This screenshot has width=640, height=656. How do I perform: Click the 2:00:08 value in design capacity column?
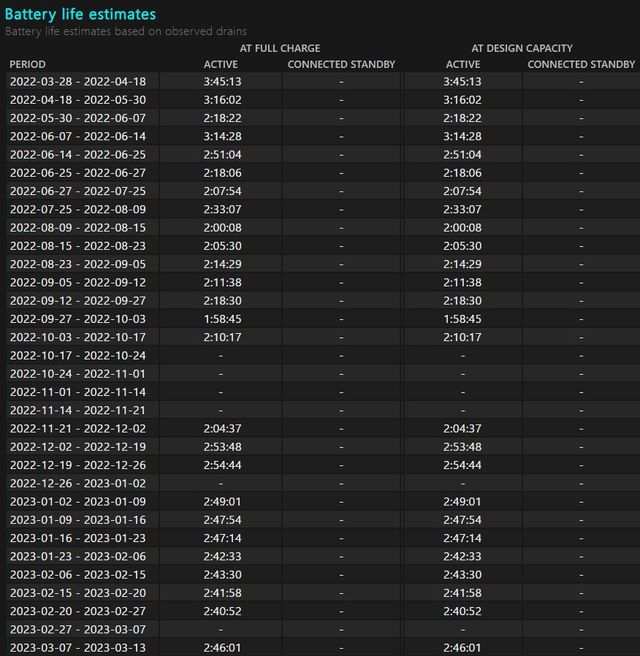click(x=463, y=228)
